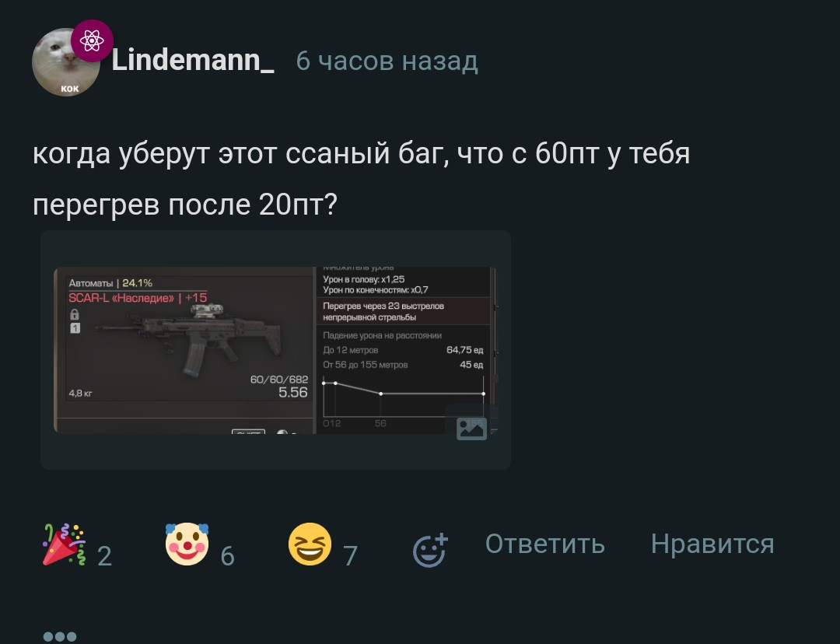Click the party popper reaction count 2

tap(104, 556)
